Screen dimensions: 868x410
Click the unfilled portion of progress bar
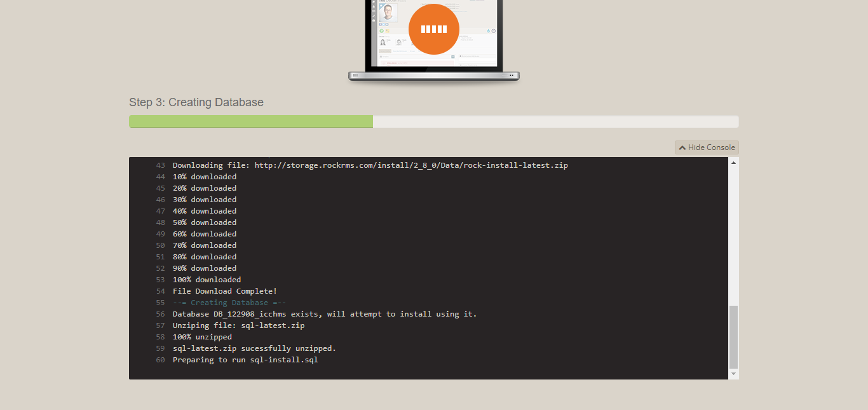click(555, 121)
